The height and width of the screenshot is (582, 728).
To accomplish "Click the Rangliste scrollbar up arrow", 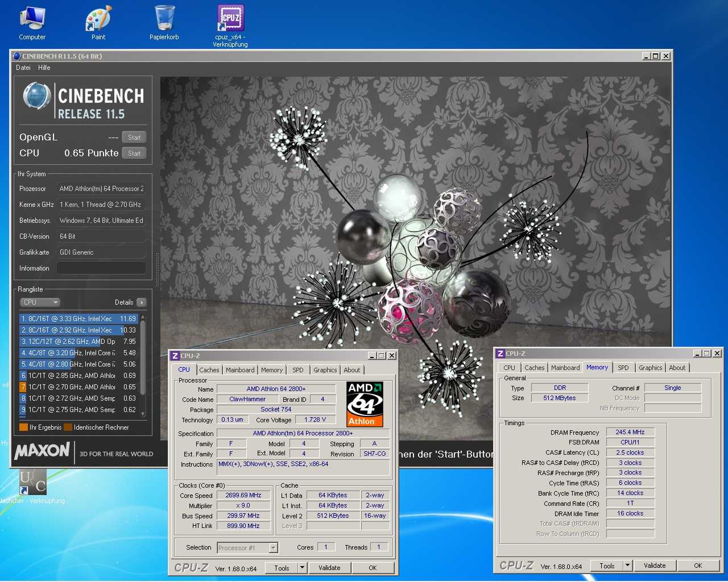I will coord(143,317).
